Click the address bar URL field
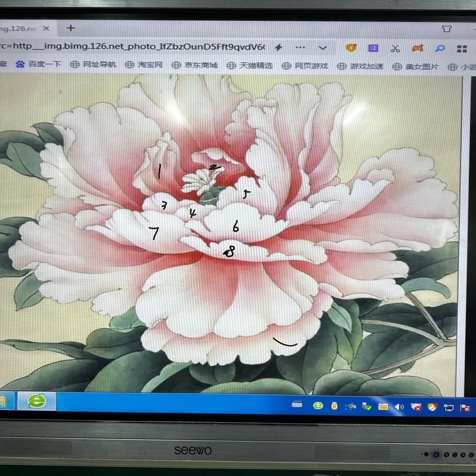The height and width of the screenshot is (476, 476). point(134,47)
